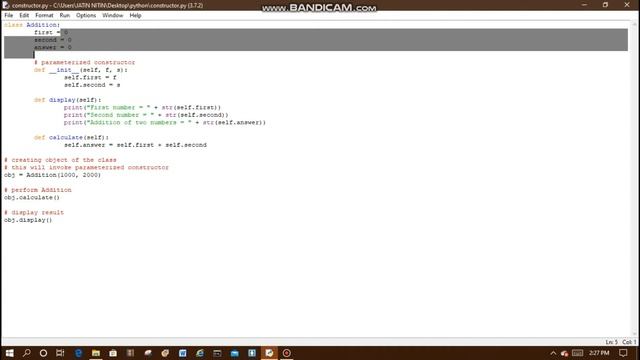Open Bandicam red record icon on taskbar

[287, 353]
